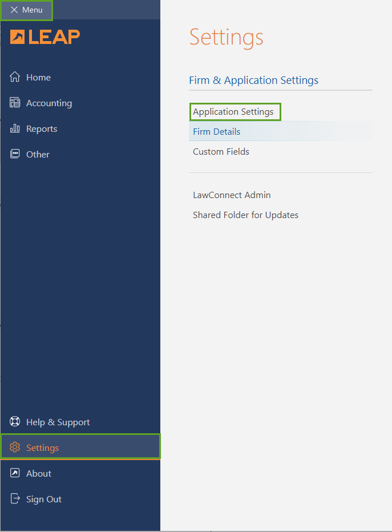
Task: Close the Menu using the X button
Action: click(x=14, y=10)
